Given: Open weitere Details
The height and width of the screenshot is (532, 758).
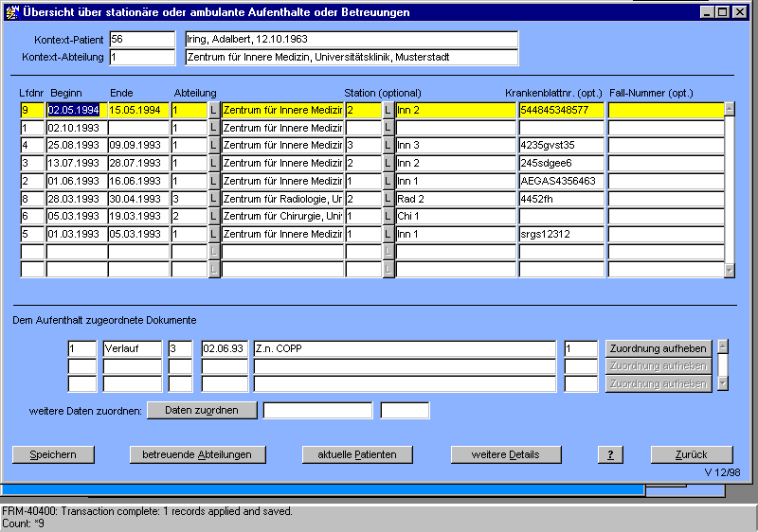Looking at the screenshot, I should 506,454.
